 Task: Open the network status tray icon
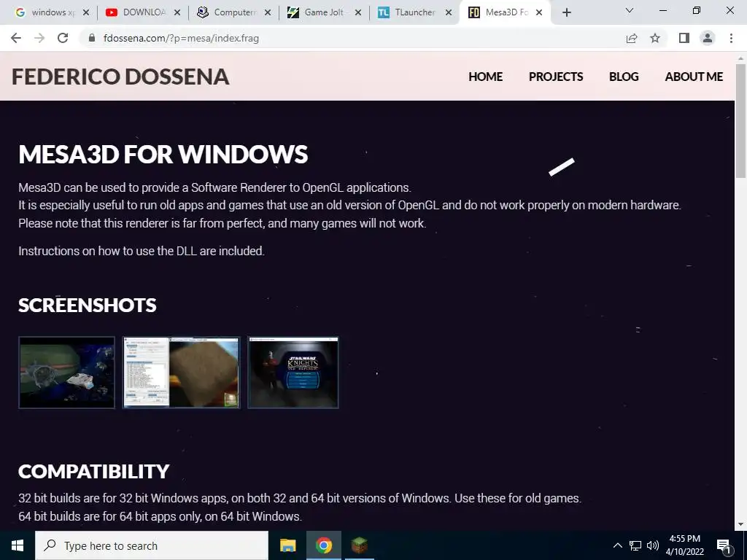point(635,545)
